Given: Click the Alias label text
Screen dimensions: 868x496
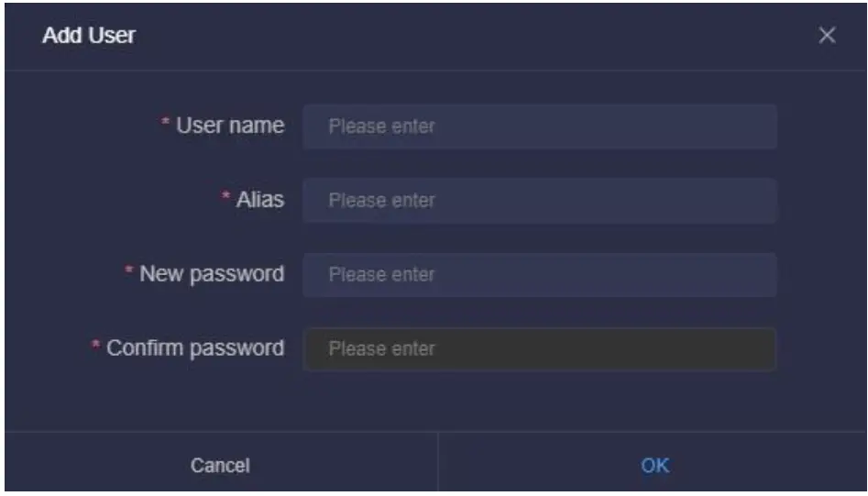Looking at the screenshot, I should pos(259,200).
